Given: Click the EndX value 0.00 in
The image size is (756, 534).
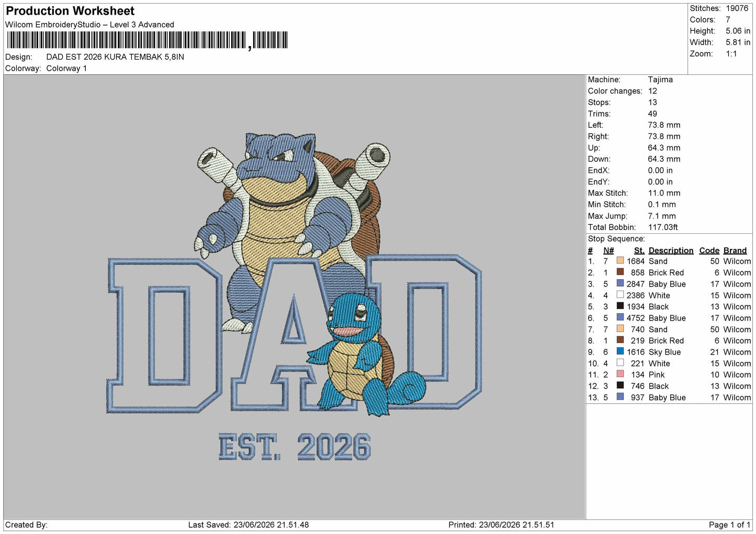Looking at the screenshot, I should coord(660,171).
